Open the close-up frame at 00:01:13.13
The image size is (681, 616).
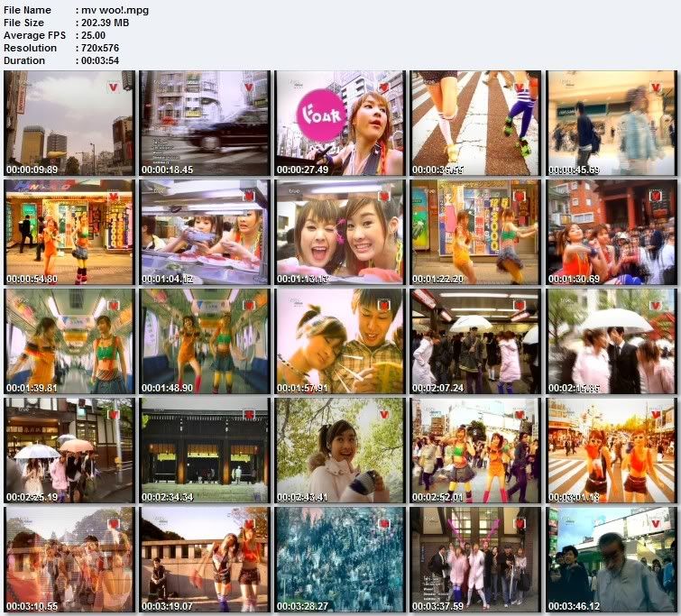[x=340, y=233]
